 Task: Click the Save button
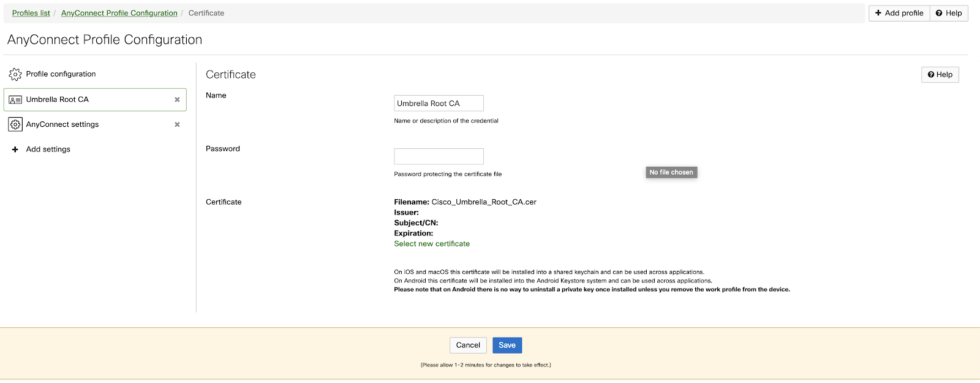[507, 345]
